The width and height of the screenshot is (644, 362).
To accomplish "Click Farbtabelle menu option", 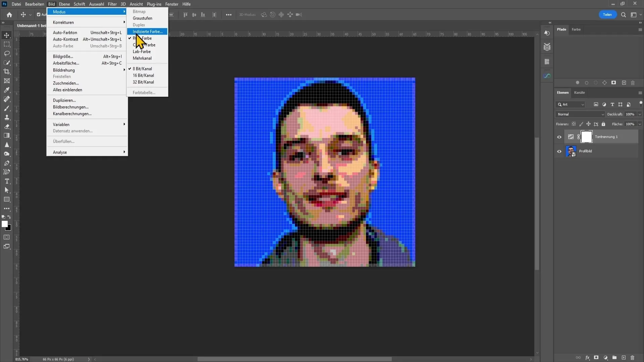I will [144, 93].
